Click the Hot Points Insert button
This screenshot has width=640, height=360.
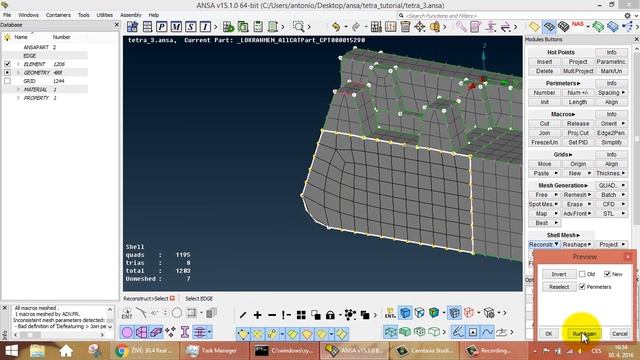(x=544, y=62)
